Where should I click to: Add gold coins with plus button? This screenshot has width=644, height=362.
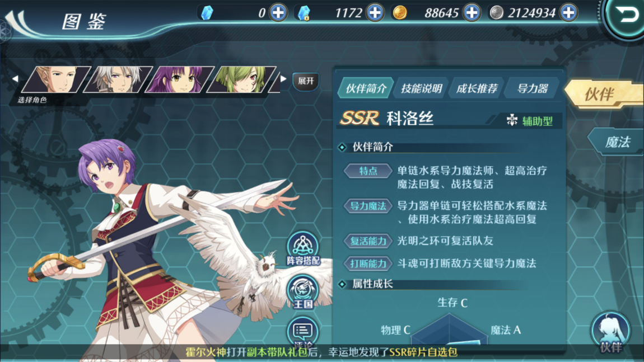tap(472, 13)
